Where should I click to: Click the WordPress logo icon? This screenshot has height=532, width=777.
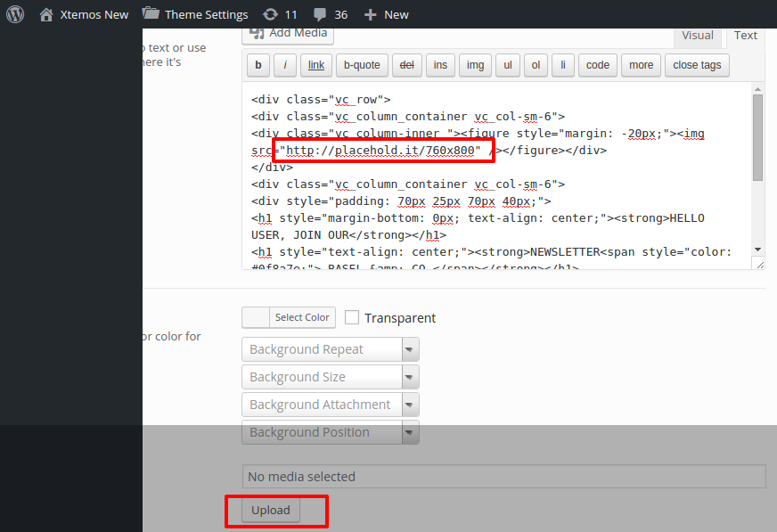[x=15, y=14]
